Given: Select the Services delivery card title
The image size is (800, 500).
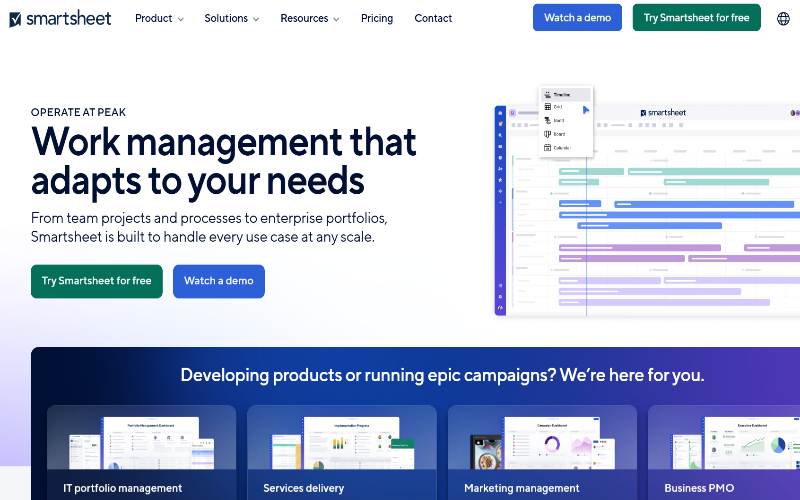Looking at the screenshot, I should pos(304,488).
